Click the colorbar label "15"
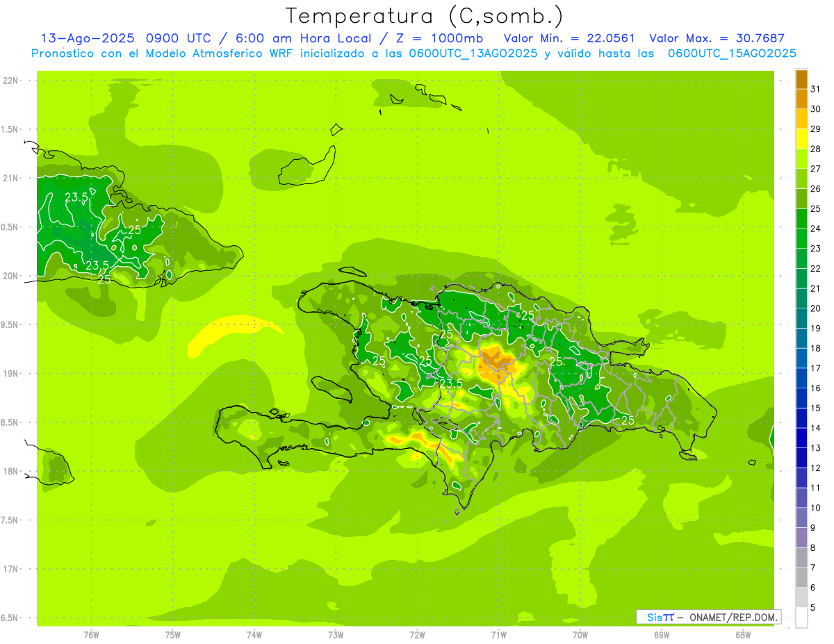The height and width of the screenshot is (644, 834). 815,408
